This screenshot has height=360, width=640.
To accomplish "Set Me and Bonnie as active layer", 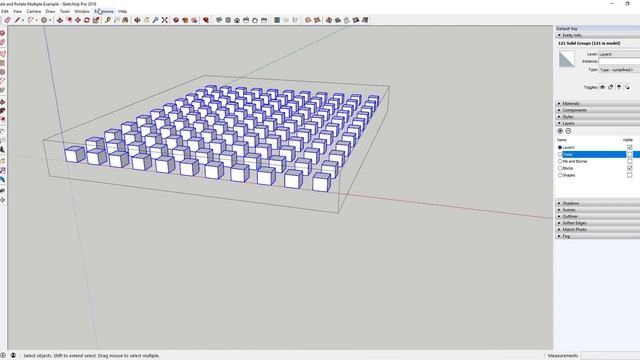I will pyautogui.click(x=560, y=161).
